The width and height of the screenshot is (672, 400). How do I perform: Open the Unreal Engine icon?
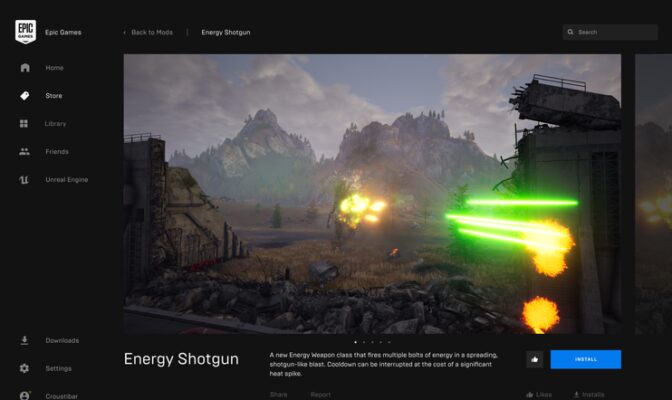(24, 180)
